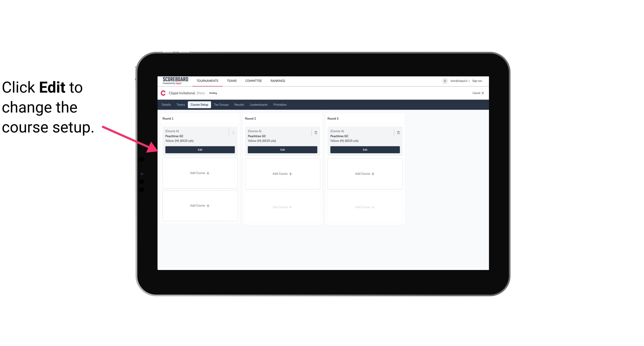Click the Course Setup tab
Image resolution: width=644 pixels, height=346 pixels.
(x=199, y=105)
